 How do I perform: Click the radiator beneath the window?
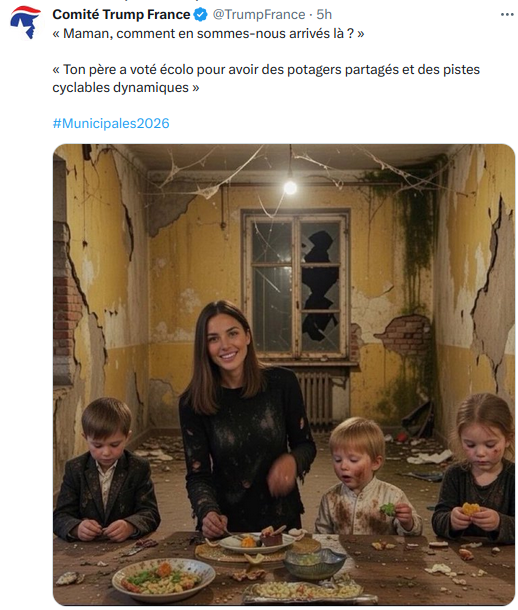coord(316,401)
